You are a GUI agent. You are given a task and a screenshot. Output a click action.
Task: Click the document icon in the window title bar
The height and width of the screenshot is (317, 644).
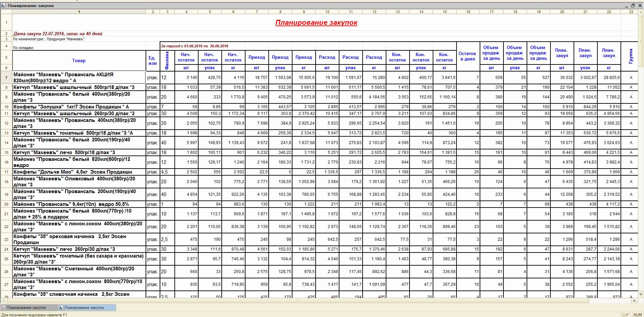pyautogui.click(x=4, y=6)
